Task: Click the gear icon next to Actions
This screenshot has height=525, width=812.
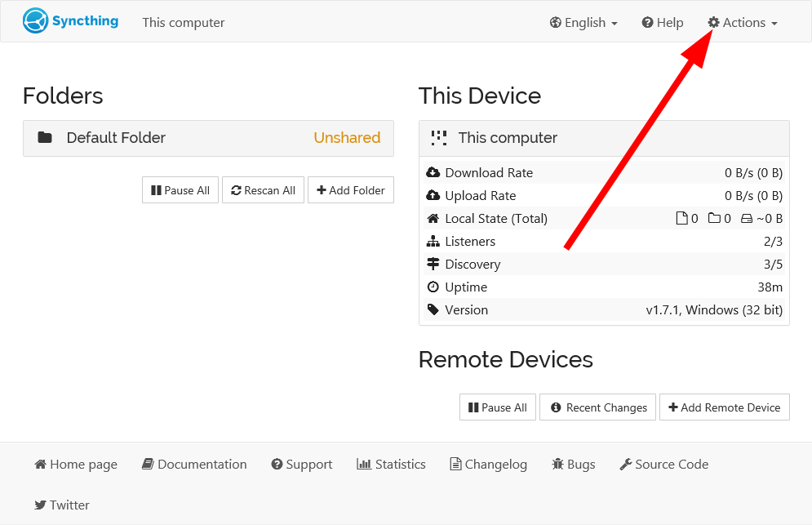Action: tap(713, 23)
